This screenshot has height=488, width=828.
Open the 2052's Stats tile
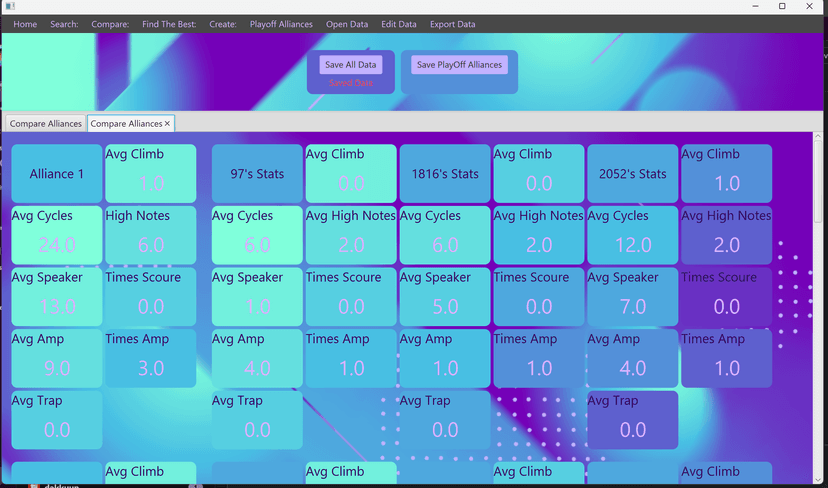tap(632, 174)
